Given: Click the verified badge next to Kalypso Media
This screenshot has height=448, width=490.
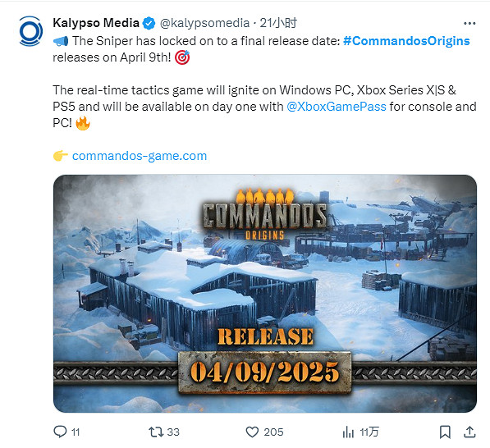Looking at the screenshot, I should click(149, 24).
